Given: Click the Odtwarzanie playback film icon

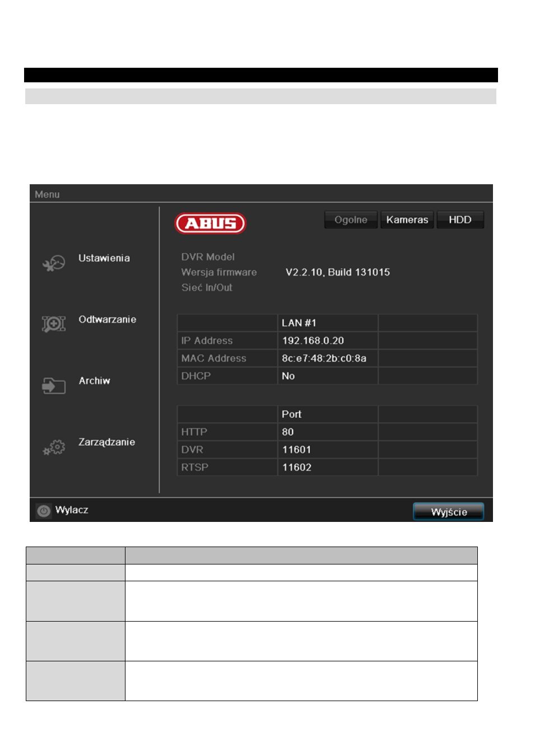Looking at the screenshot, I should (54, 324).
